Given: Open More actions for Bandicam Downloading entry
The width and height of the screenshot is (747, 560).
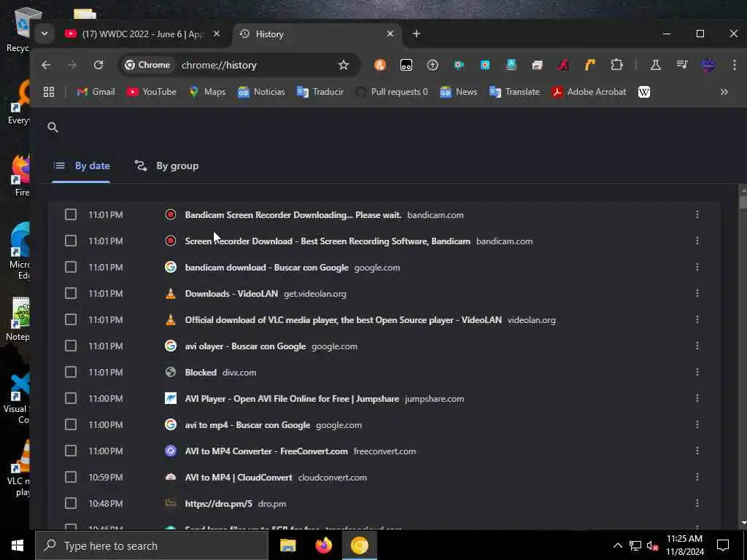Looking at the screenshot, I should click(x=697, y=215).
